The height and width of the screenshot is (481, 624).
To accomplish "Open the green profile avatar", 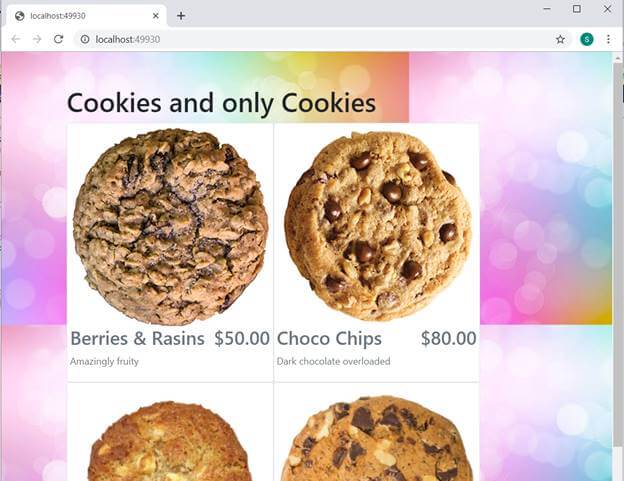I will [587, 39].
